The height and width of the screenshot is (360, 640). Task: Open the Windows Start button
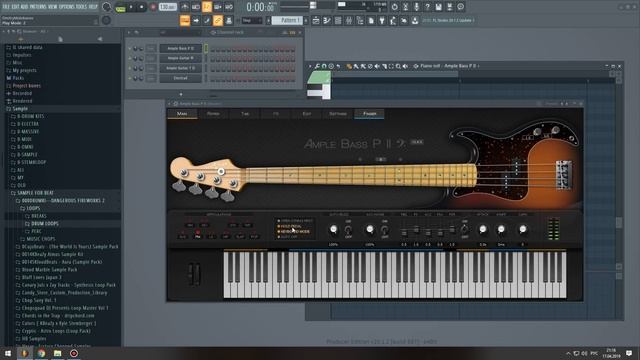7,353
